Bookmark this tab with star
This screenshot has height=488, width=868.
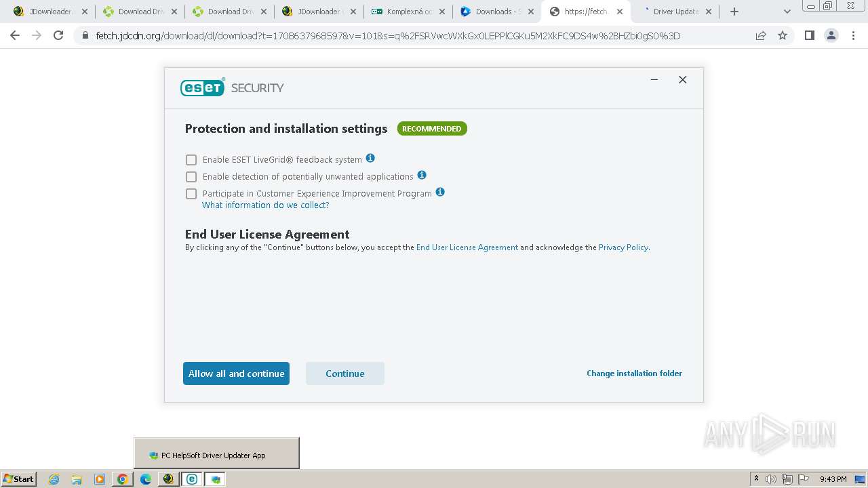(x=783, y=36)
